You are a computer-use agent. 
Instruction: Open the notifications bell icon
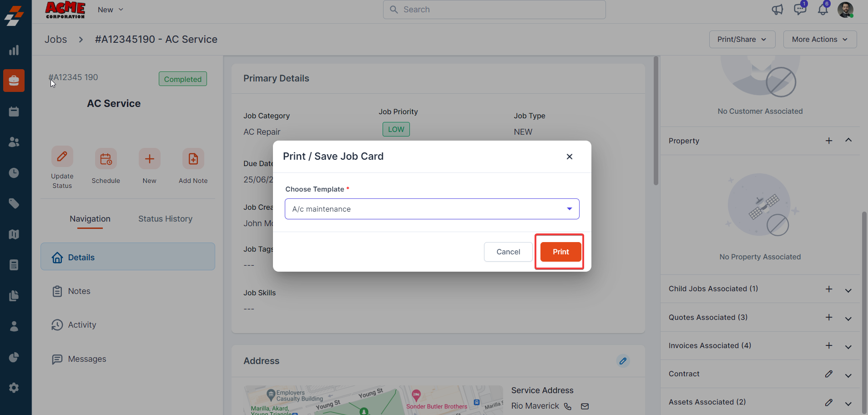[823, 10]
